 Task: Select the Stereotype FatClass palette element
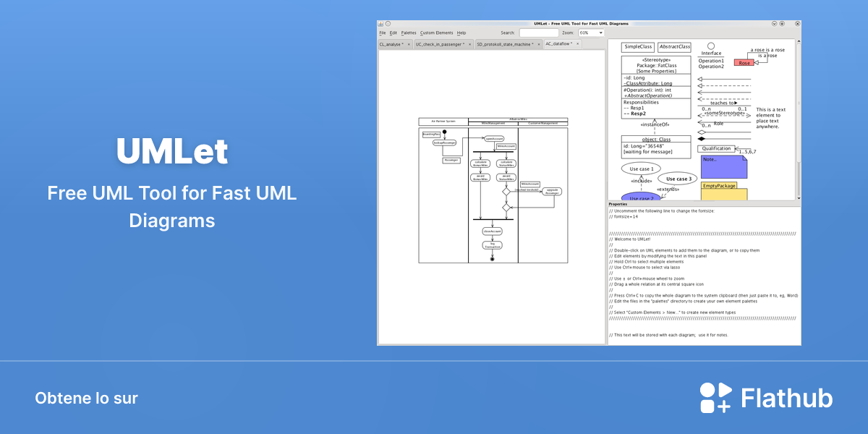pos(656,88)
